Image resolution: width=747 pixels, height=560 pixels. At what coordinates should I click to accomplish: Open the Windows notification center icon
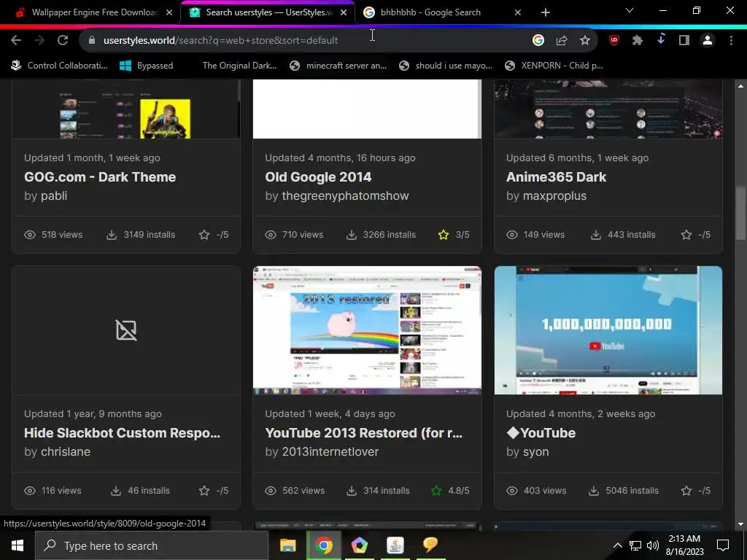tap(723, 545)
